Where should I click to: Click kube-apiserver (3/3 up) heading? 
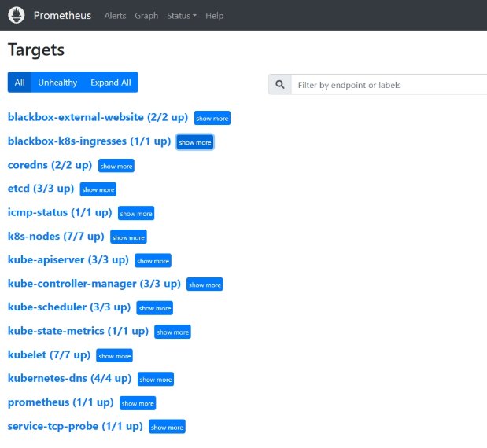68,260
